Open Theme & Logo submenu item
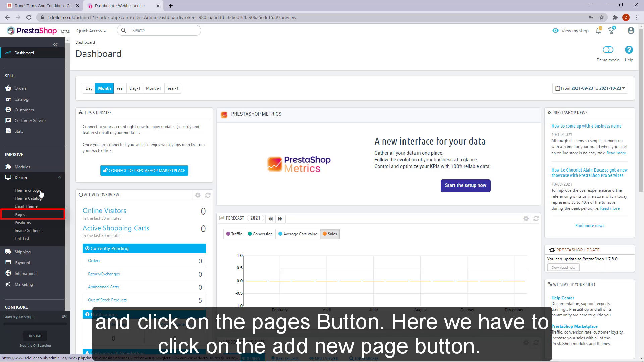Image resolution: width=644 pixels, height=362 pixels. click(x=28, y=190)
